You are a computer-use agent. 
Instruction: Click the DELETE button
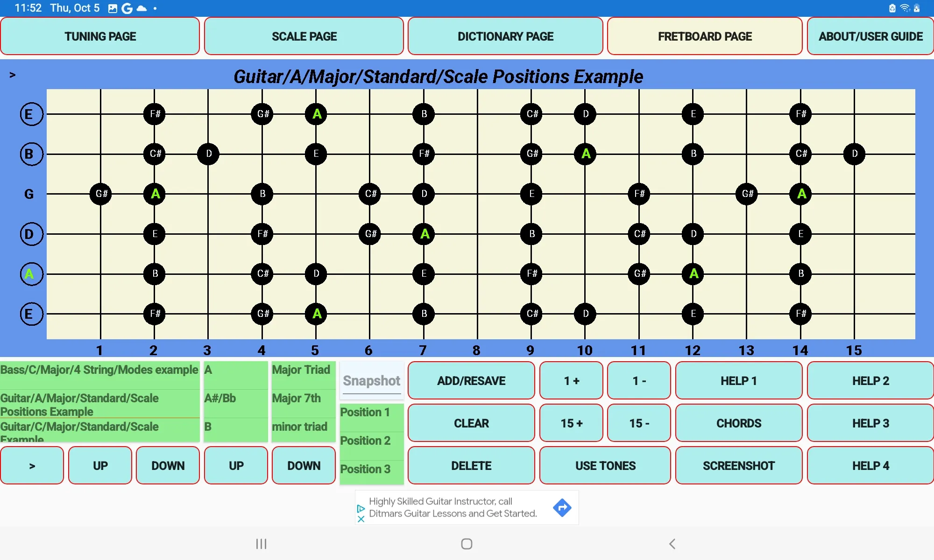(471, 466)
